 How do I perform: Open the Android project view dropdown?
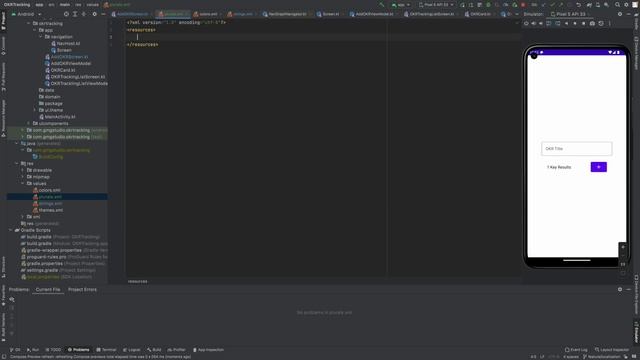coord(26,14)
